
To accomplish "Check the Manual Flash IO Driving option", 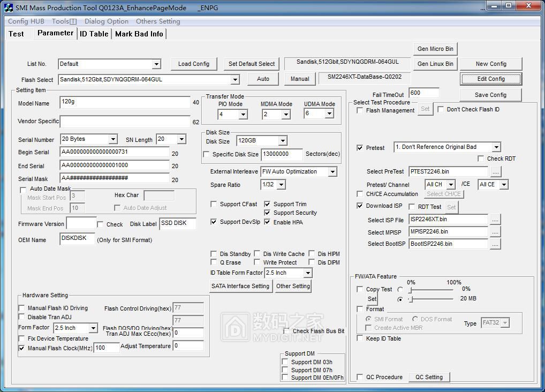I will coord(22,308).
